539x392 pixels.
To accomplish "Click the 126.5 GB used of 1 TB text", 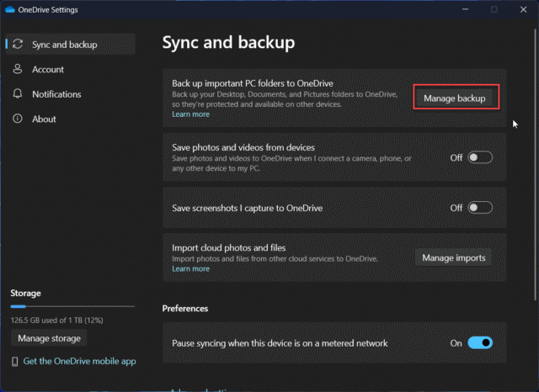I will 56,320.
